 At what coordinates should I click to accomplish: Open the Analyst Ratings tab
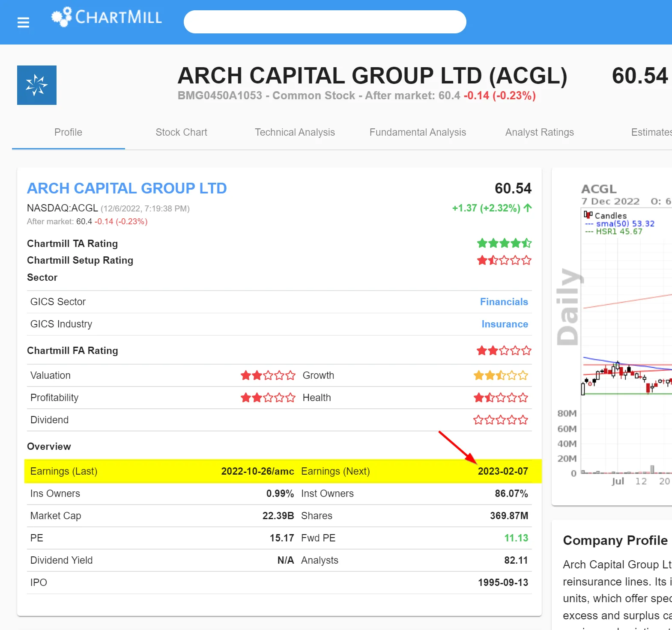pos(539,132)
